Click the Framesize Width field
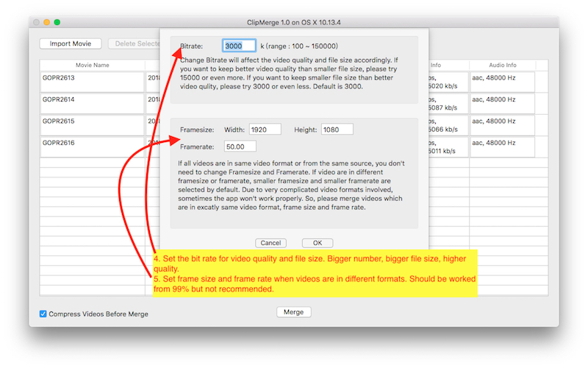Viewport: 588px width, 368px height. click(265, 130)
